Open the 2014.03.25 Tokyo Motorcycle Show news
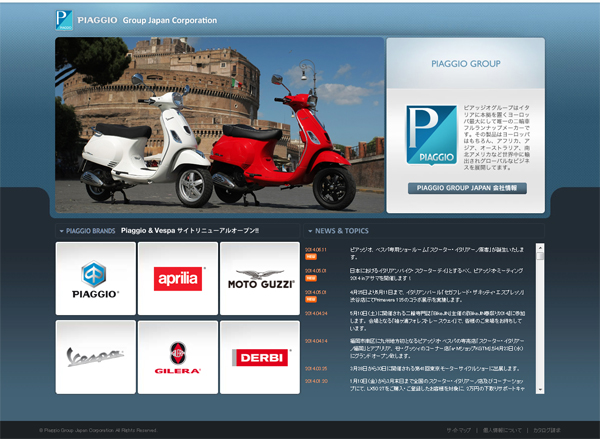 [x=434, y=369]
